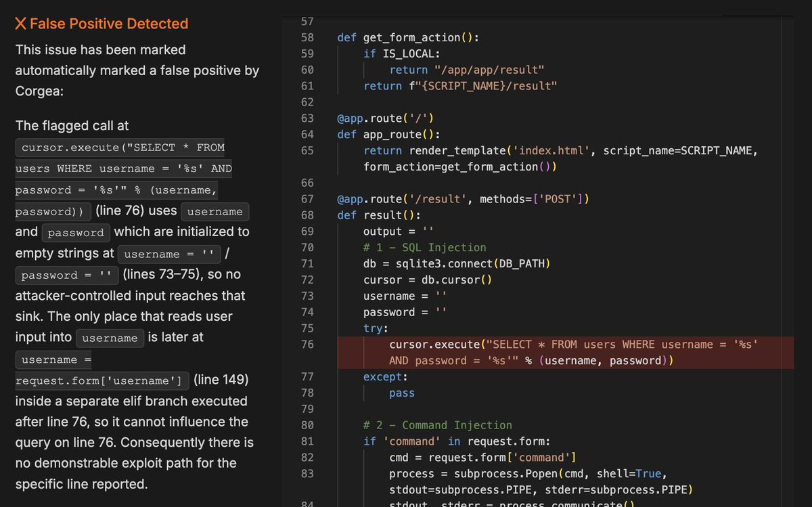Click the '# 1 - SQL Injection' comment
The image size is (812, 507).
(425, 248)
